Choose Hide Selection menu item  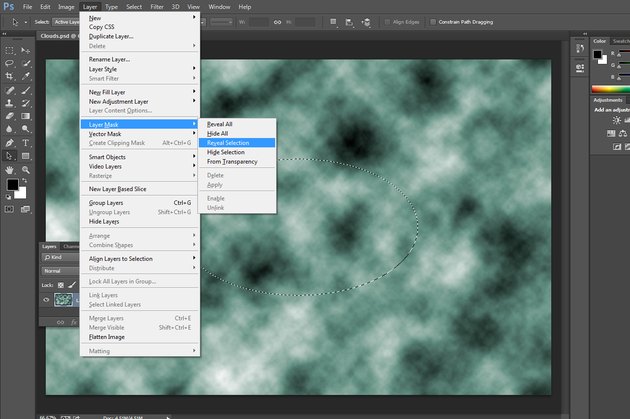[237, 152]
